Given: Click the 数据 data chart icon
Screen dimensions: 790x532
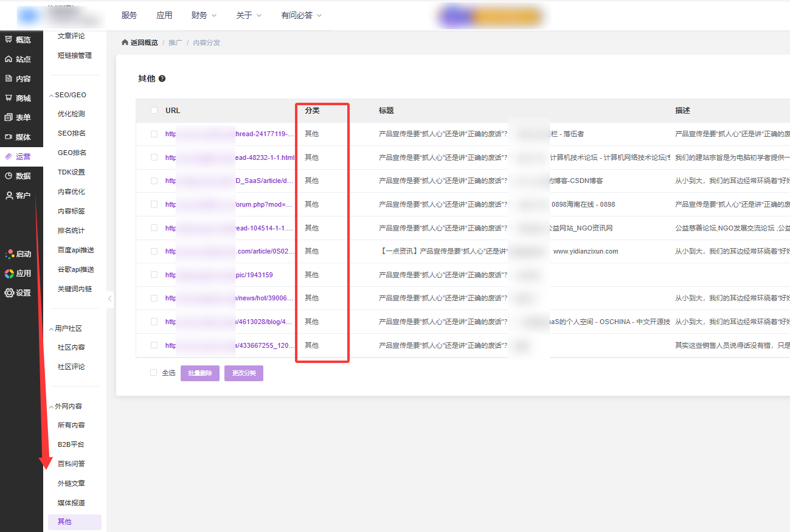Looking at the screenshot, I should coord(9,176).
